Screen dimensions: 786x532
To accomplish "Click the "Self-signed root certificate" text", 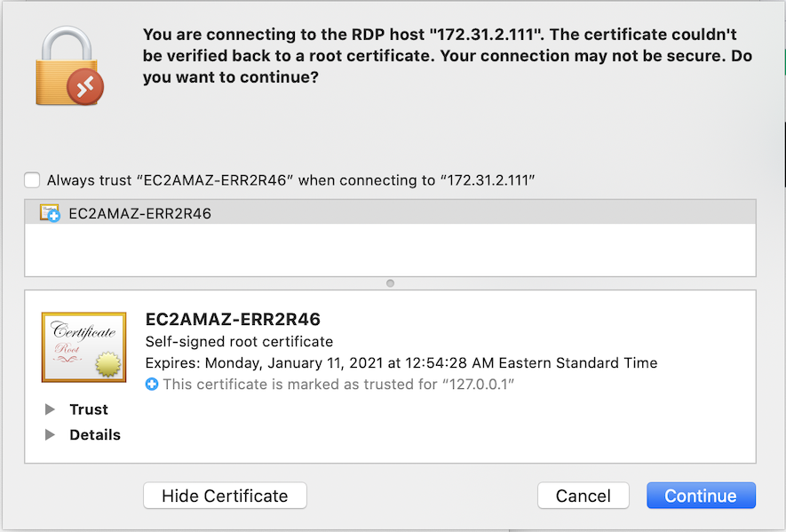I will pyautogui.click(x=239, y=342).
